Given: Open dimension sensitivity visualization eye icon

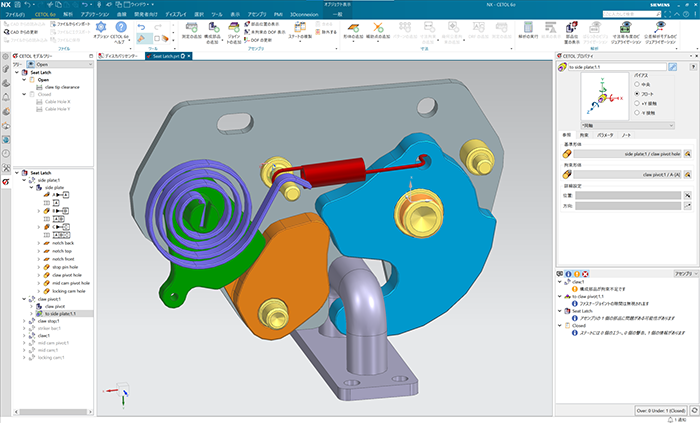Looking at the screenshot, I should click(626, 27).
